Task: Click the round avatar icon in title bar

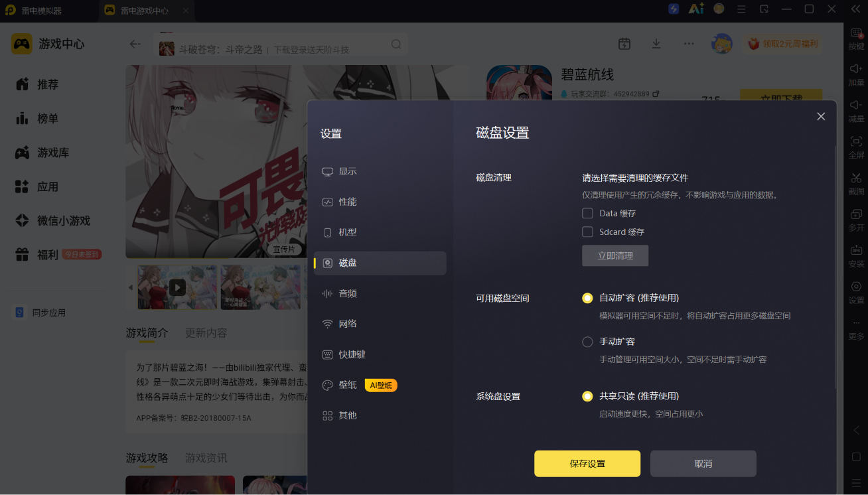Action: [719, 9]
